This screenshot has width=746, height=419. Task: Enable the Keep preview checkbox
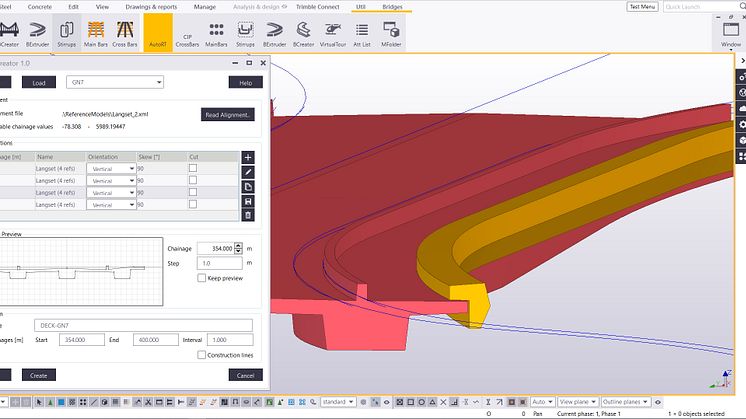coord(202,278)
